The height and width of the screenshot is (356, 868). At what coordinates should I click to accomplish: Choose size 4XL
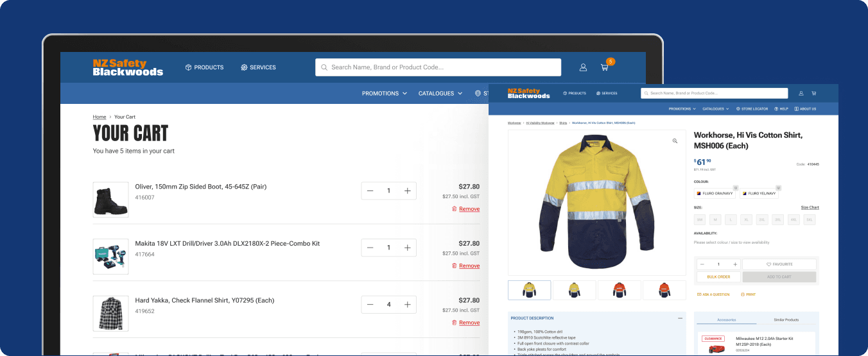(794, 219)
